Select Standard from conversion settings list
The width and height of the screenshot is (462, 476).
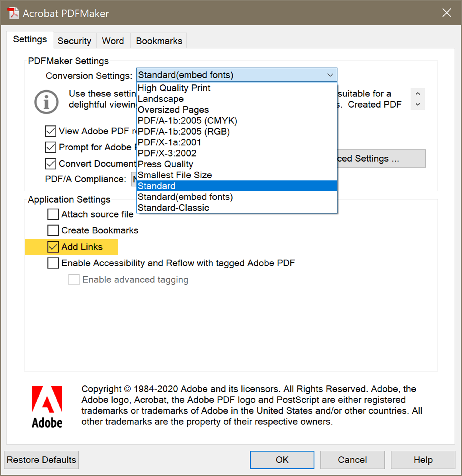(x=235, y=186)
